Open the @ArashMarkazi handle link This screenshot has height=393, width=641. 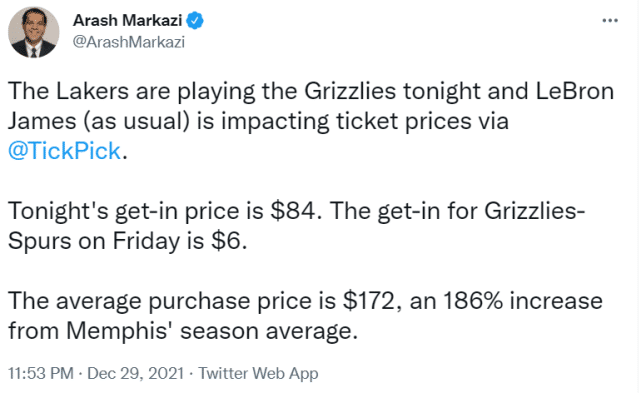129,42
